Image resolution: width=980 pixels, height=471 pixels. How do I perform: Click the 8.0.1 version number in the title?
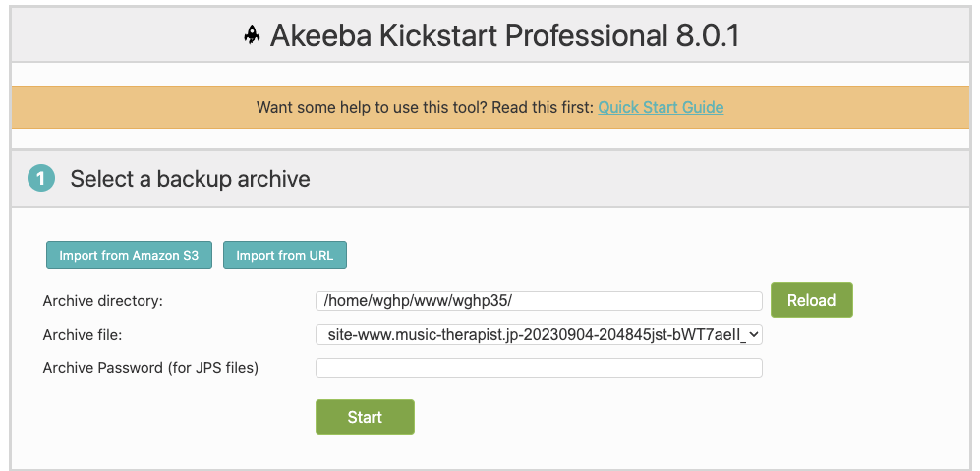708,36
